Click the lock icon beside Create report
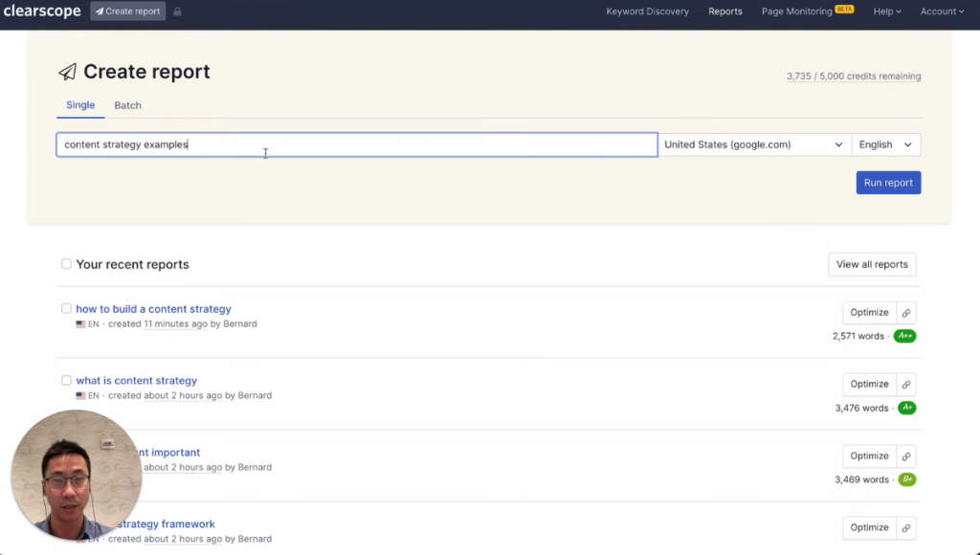Screen dimensions: 980x555 (x=177, y=11)
